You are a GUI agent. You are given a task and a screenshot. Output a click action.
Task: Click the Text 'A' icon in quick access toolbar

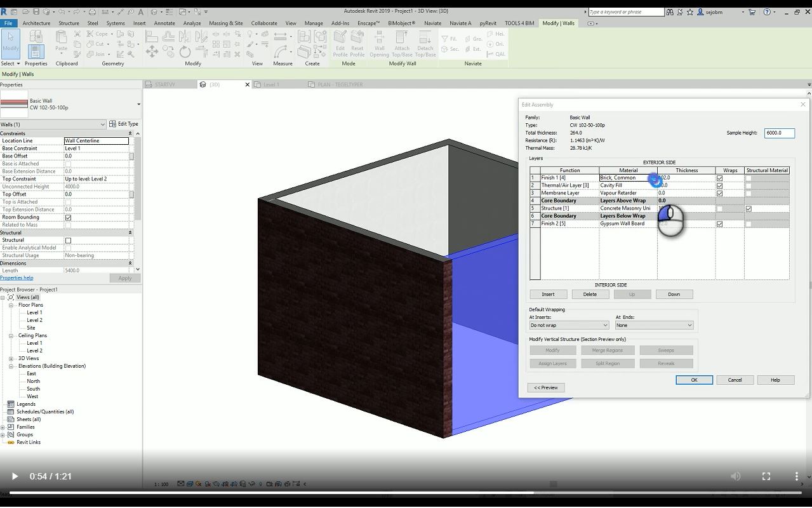[140, 11]
